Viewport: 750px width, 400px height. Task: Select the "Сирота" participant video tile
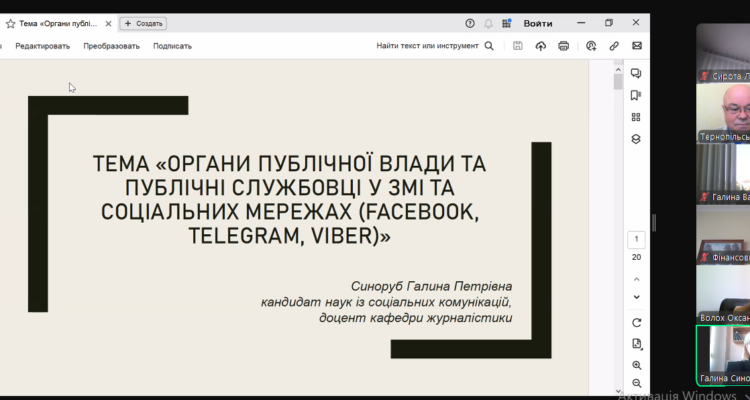click(723, 54)
